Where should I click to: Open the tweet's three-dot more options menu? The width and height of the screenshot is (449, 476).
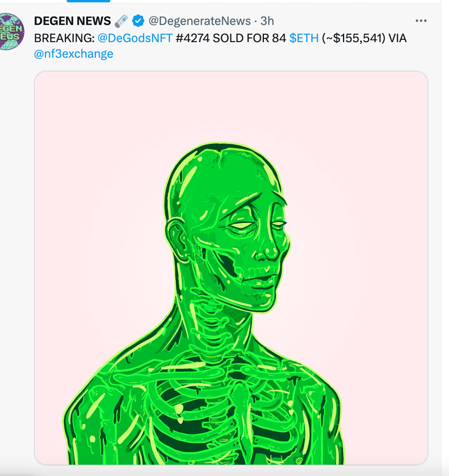point(421,21)
